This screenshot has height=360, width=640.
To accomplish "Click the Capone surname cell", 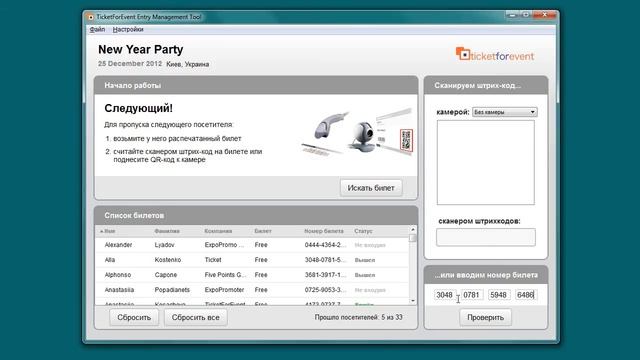I will click(x=166, y=275).
